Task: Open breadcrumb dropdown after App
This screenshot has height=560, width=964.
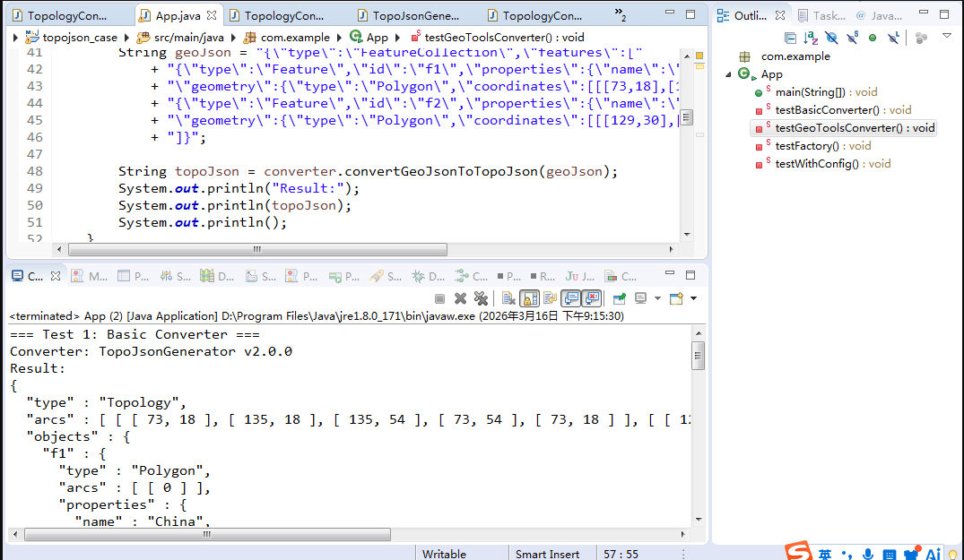Action: point(397,38)
